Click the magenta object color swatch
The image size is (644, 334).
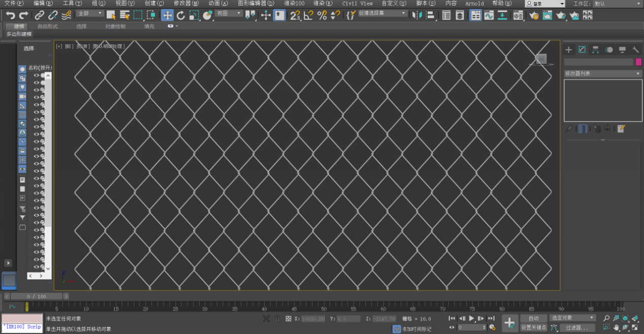click(638, 62)
